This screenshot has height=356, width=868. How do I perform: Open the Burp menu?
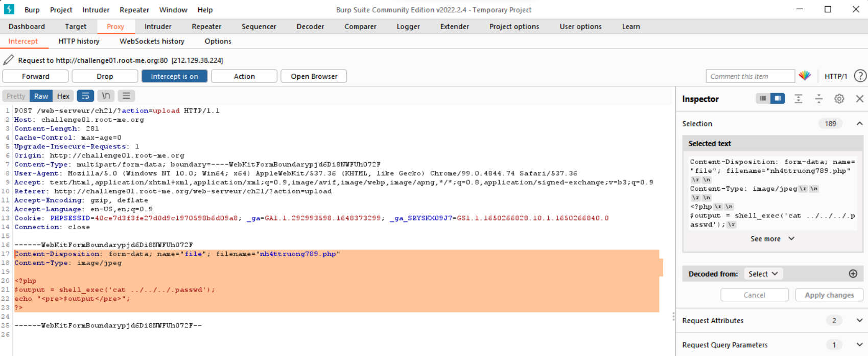pos(32,10)
